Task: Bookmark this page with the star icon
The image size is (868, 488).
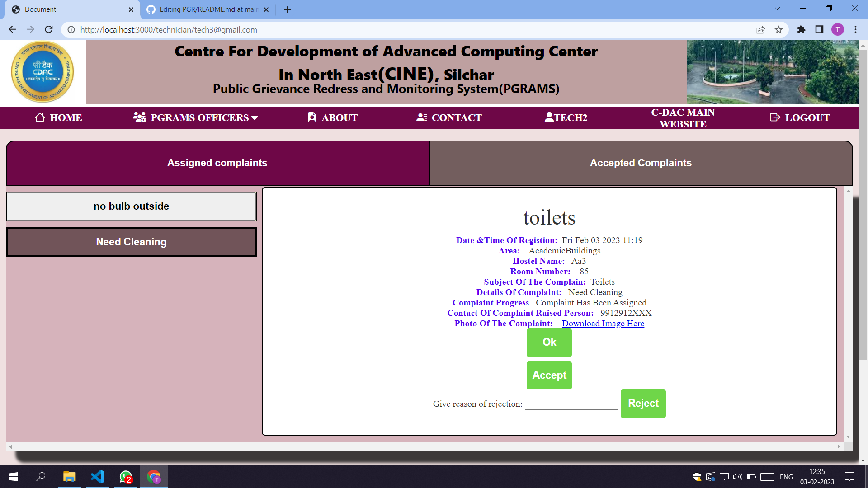Action: click(x=778, y=30)
